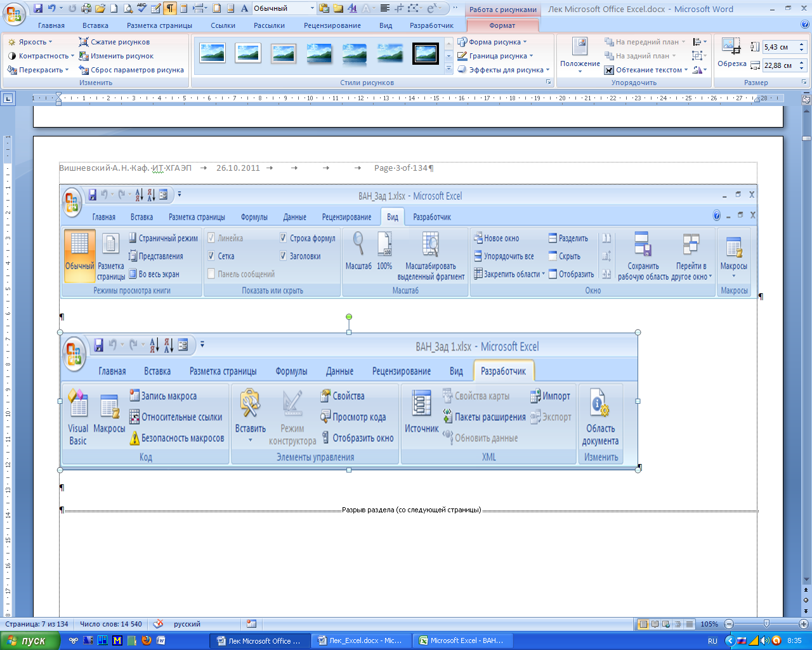Image resolution: width=812 pixels, height=650 pixels.
Task: Switch to the Вставка tab in Word
Action: [x=95, y=25]
